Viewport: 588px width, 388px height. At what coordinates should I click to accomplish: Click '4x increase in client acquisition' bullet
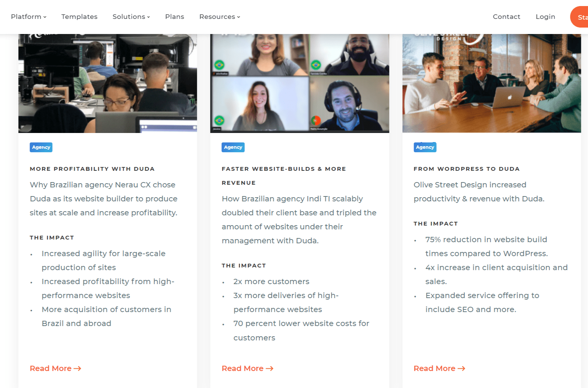[x=497, y=274]
